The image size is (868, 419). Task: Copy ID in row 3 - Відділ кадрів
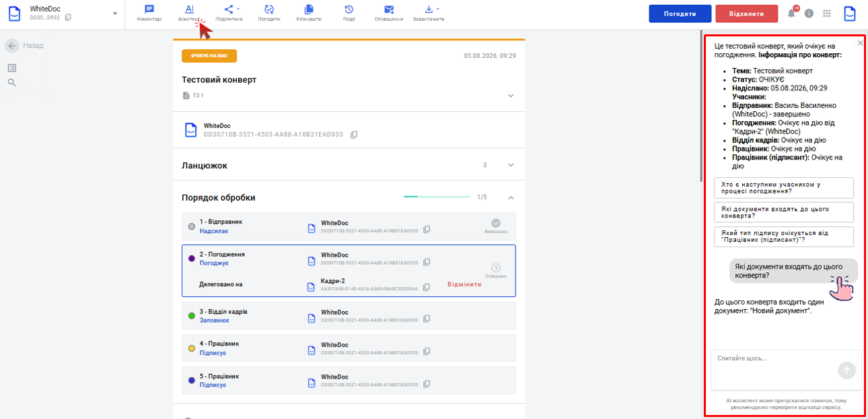427,319
